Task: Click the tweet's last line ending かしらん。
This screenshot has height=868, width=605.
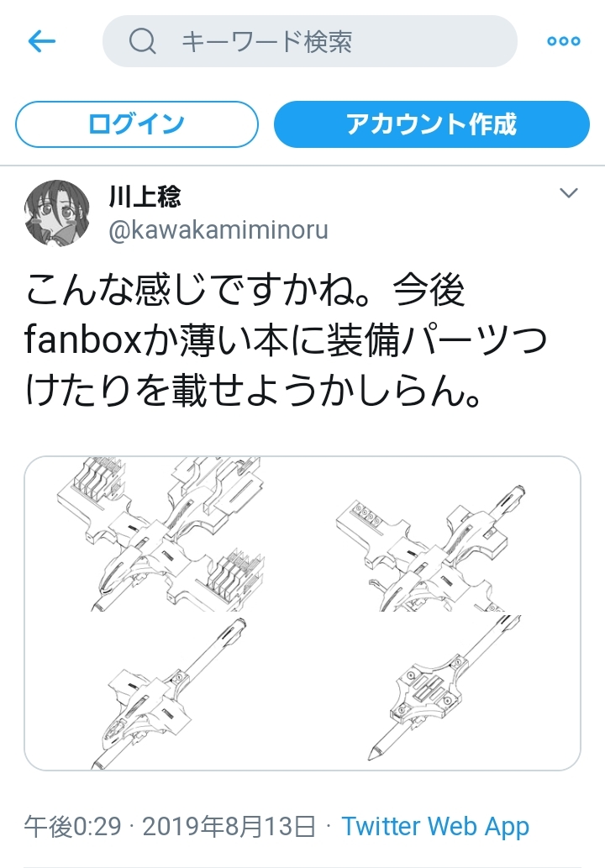Action: [x=252, y=391]
